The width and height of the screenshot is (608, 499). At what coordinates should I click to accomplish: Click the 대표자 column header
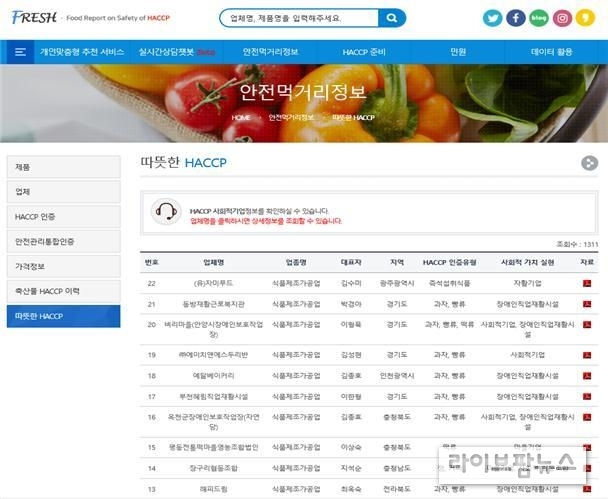[351, 262]
